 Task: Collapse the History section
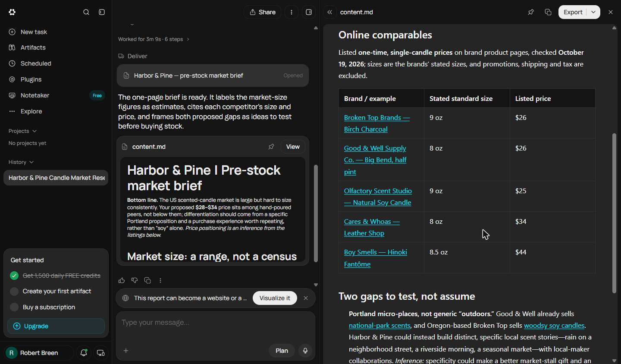click(21, 162)
